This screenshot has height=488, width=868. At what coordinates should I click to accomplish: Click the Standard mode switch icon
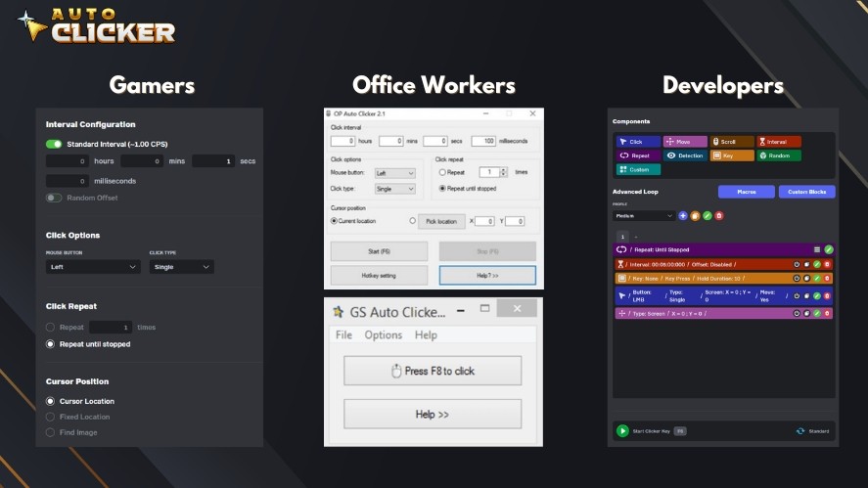click(x=800, y=430)
